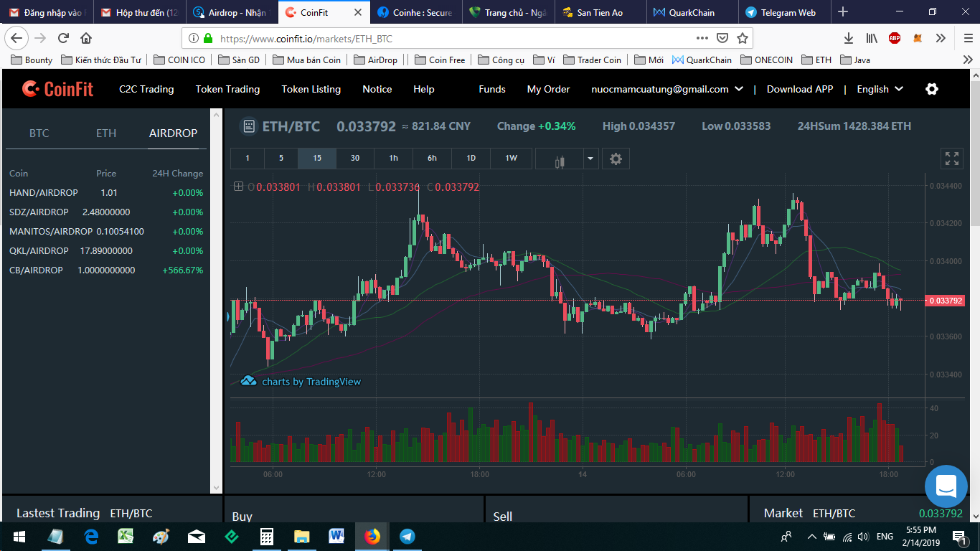Launch Microsoft Edge from the taskbar
The width and height of the screenshot is (980, 551).
[x=91, y=537]
